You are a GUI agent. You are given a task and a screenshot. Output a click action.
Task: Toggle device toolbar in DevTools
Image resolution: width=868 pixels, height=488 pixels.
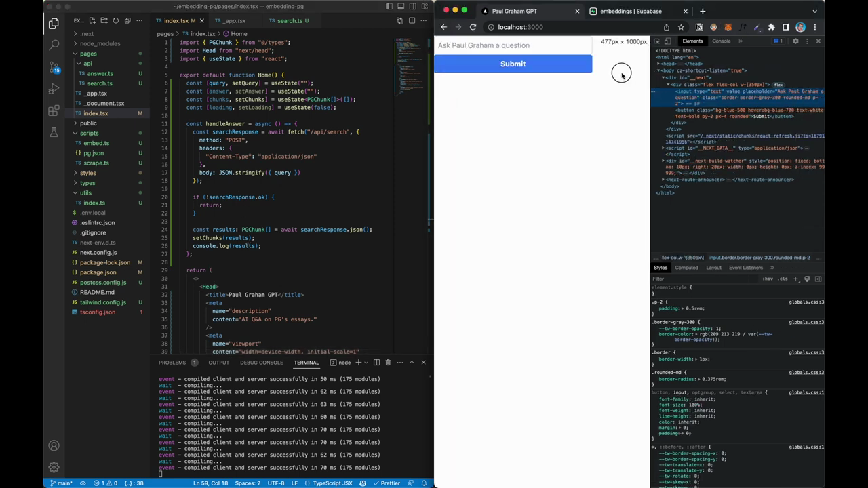coord(667,41)
